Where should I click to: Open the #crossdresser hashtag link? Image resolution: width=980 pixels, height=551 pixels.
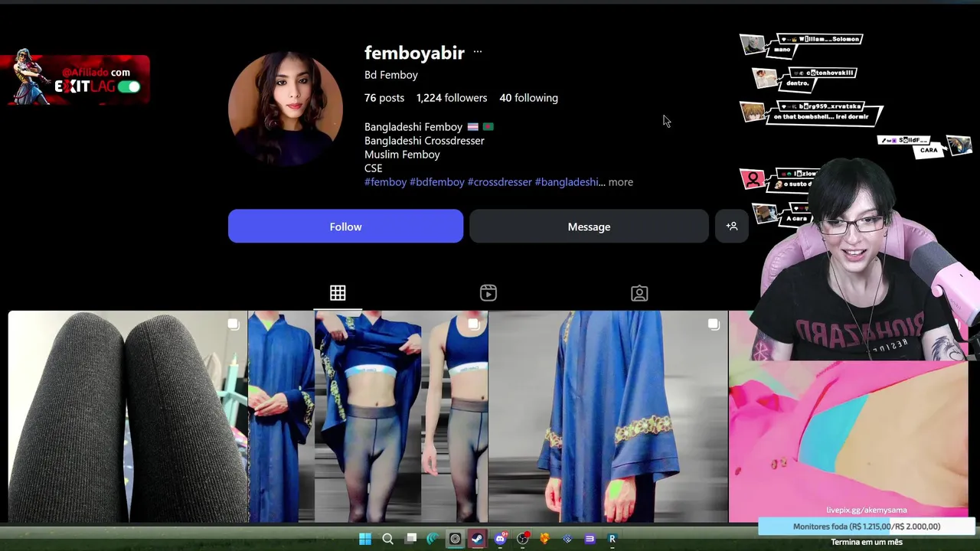coord(499,182)
